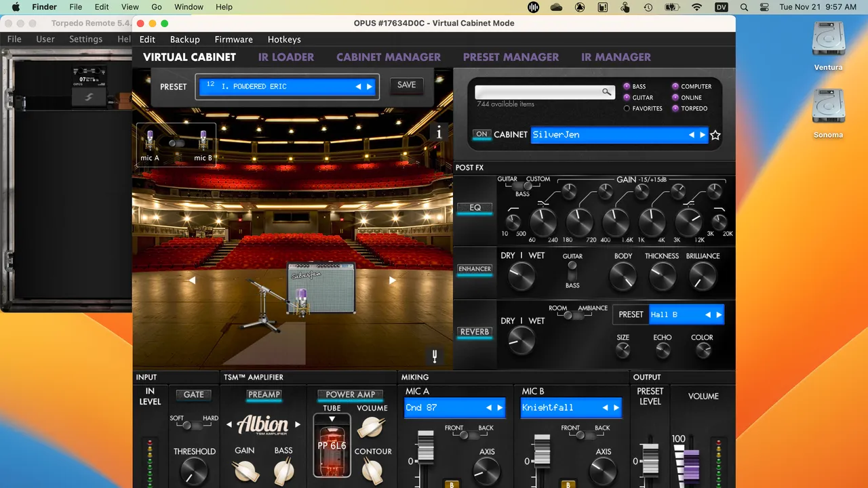Click the Enhancer Body knob
Viewport: 868px width, 488px height.
[623, 277]
